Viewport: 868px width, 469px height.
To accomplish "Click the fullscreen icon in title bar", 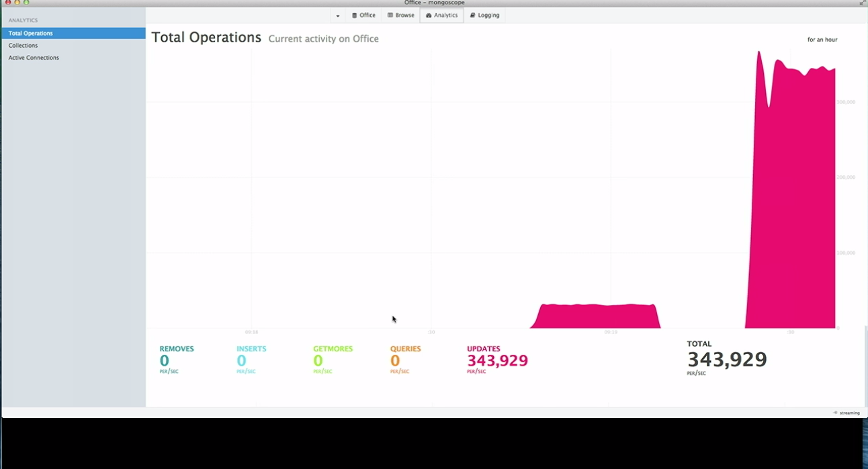I will pyautogui.click(x=862, y=3).
